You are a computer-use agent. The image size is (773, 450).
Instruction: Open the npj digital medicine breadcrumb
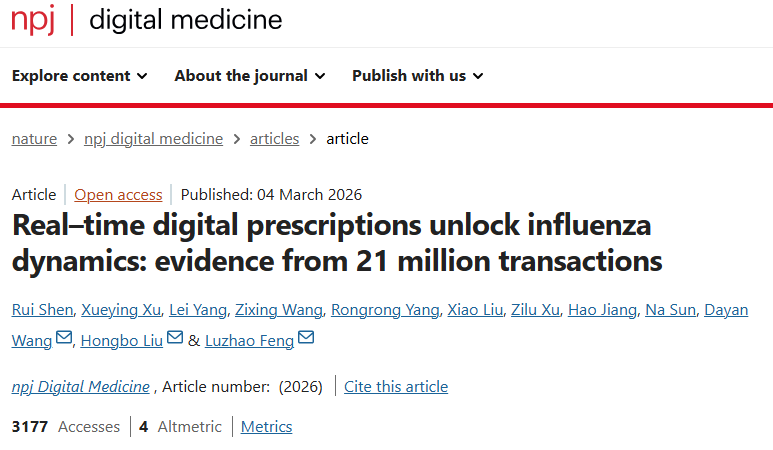153,139
